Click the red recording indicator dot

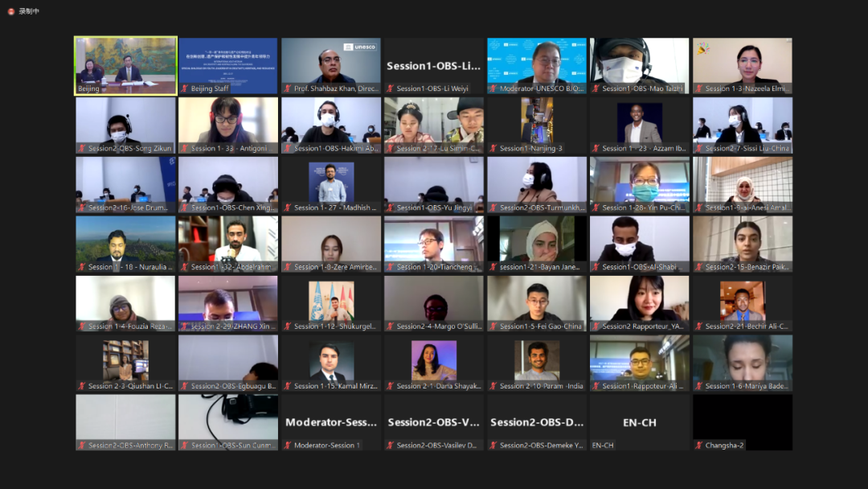(x=11, y=11)
